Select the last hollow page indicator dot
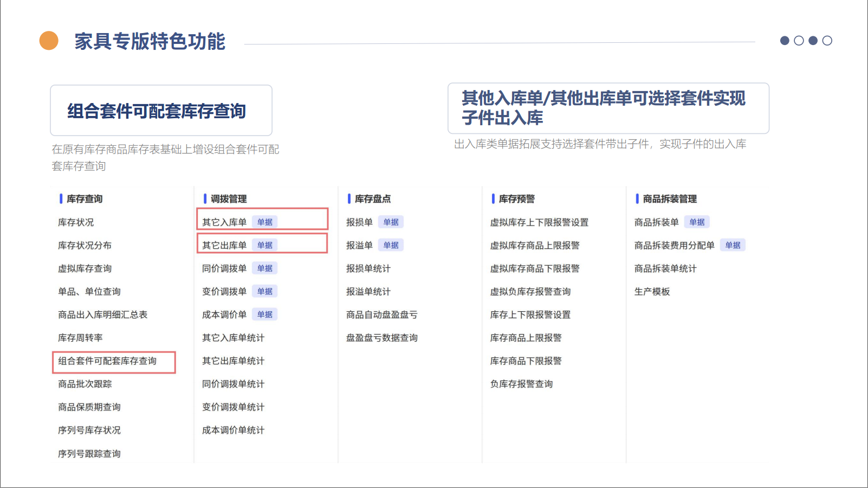The image size is (868, 488). click(827, 41)
